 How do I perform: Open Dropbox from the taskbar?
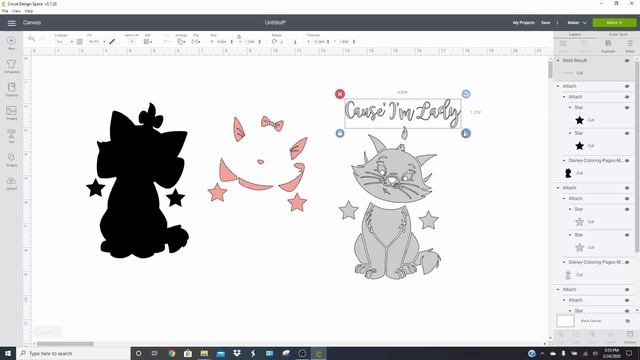[x=237, y=353]
